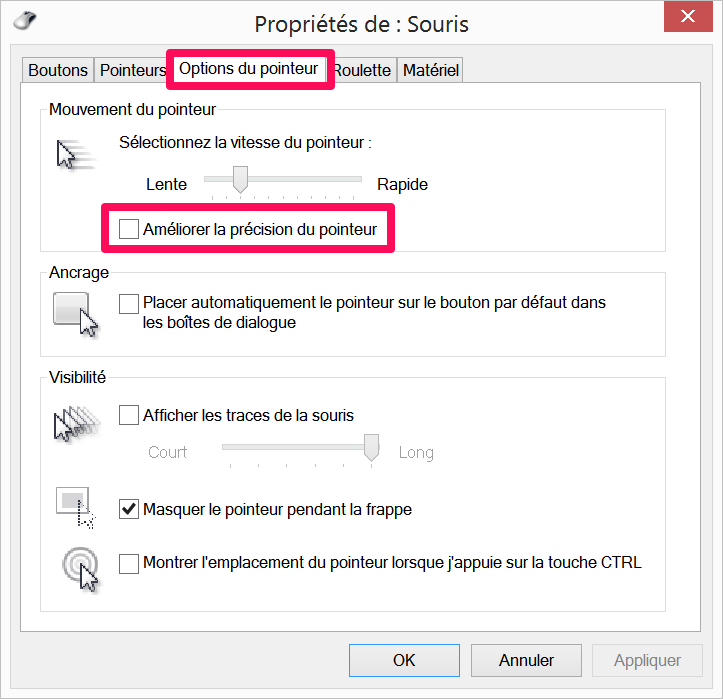Click the pointer speed slider thumb
723x699 pixels.
(240, 179)
